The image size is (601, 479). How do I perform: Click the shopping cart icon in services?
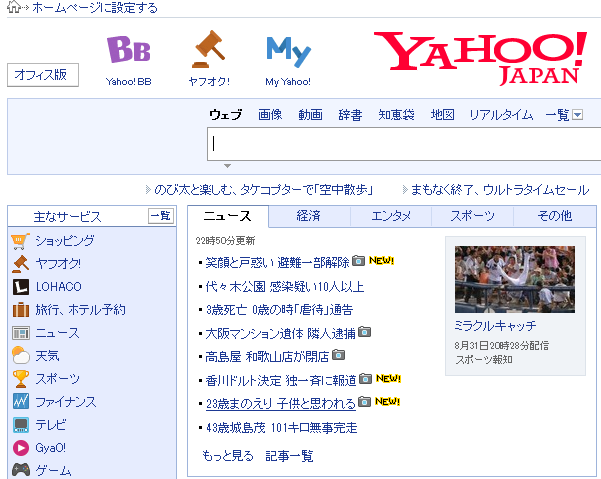coord(20,241)
